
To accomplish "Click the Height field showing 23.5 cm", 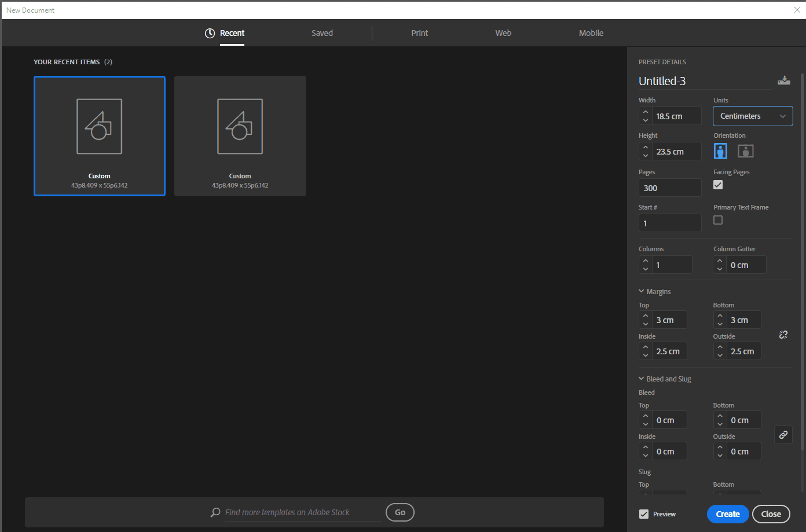I will pyautogui.click(x=677, y=152).
